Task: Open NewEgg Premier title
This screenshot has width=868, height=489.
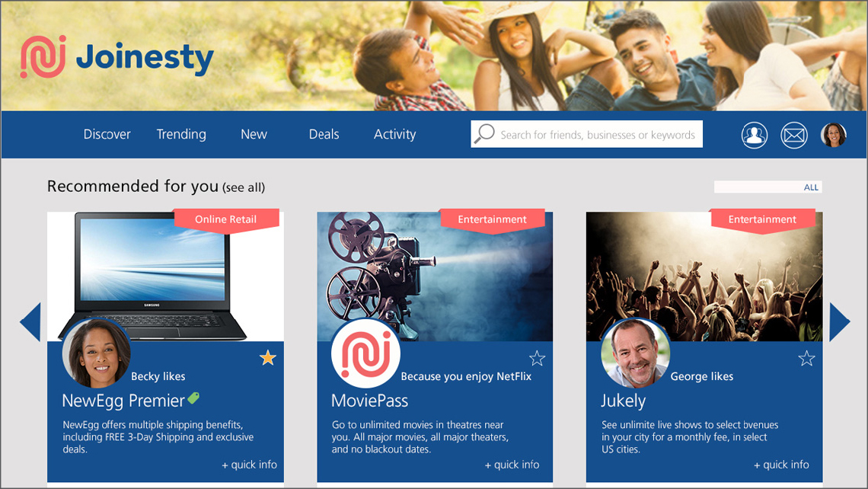Action: 123,401
